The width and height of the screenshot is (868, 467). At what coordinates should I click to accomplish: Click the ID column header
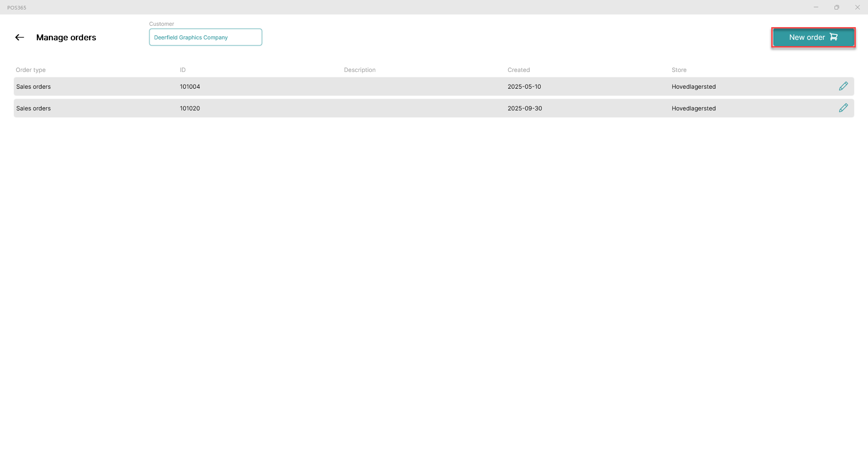(x=183, y=70)
